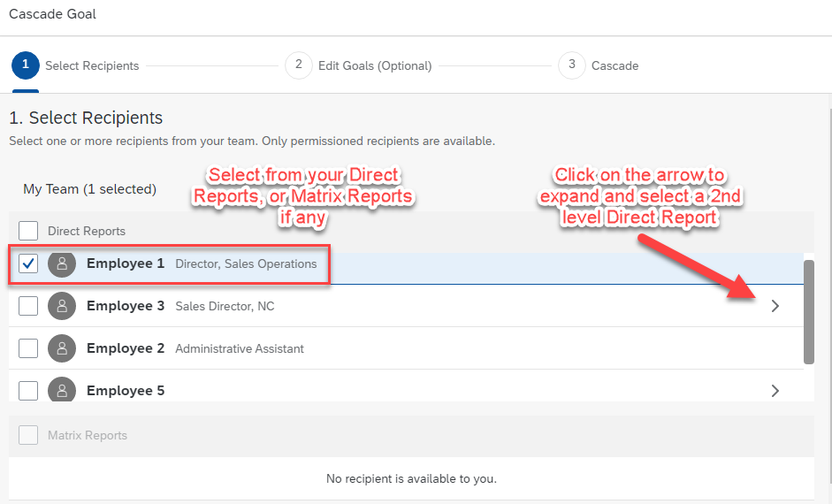Screen dimensions: 832x504
Task: Click Employee 3 avatar icon
Action: pyautogui.click(x=62, y=306)
